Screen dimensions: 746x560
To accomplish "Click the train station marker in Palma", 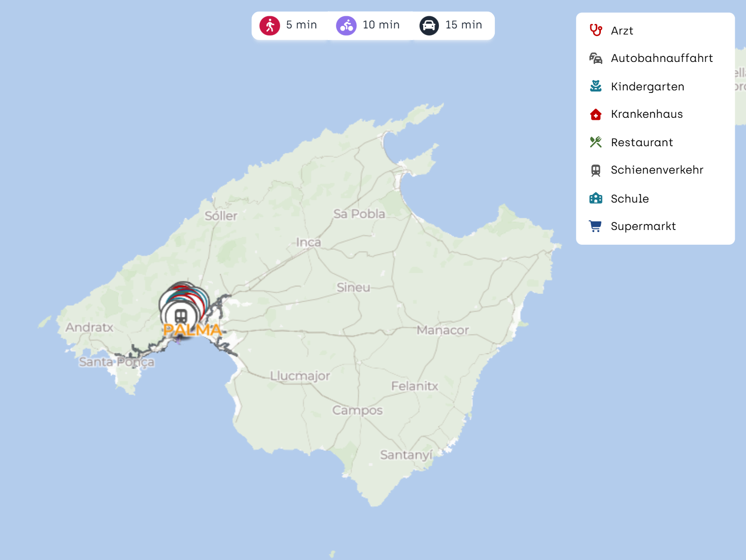I will [181, 316].
